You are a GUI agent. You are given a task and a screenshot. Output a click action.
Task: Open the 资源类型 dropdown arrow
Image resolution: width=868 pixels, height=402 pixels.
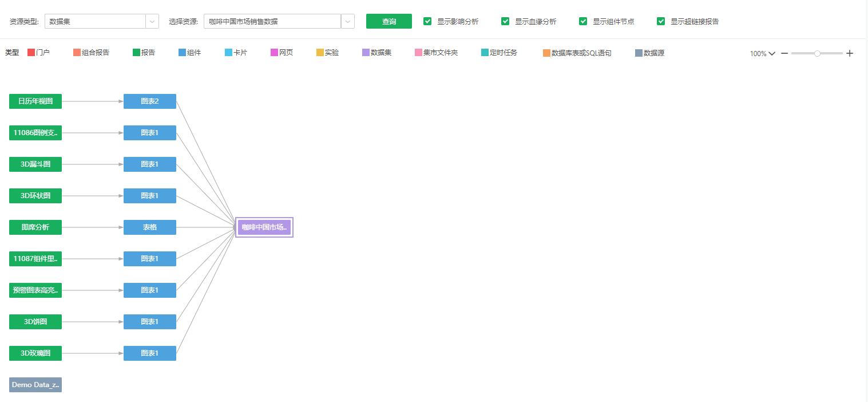click(x=153, y=21)
